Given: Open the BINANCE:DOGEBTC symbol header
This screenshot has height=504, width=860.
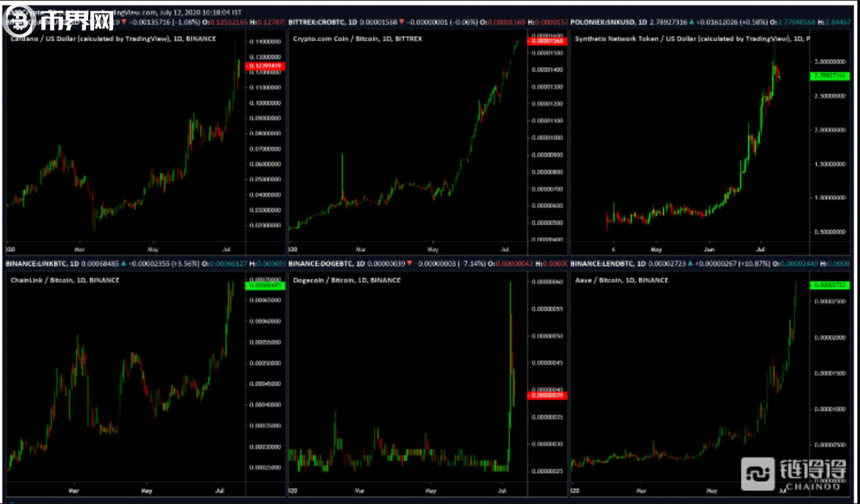Looking at the screenshot, I should [x=319, y=264].
